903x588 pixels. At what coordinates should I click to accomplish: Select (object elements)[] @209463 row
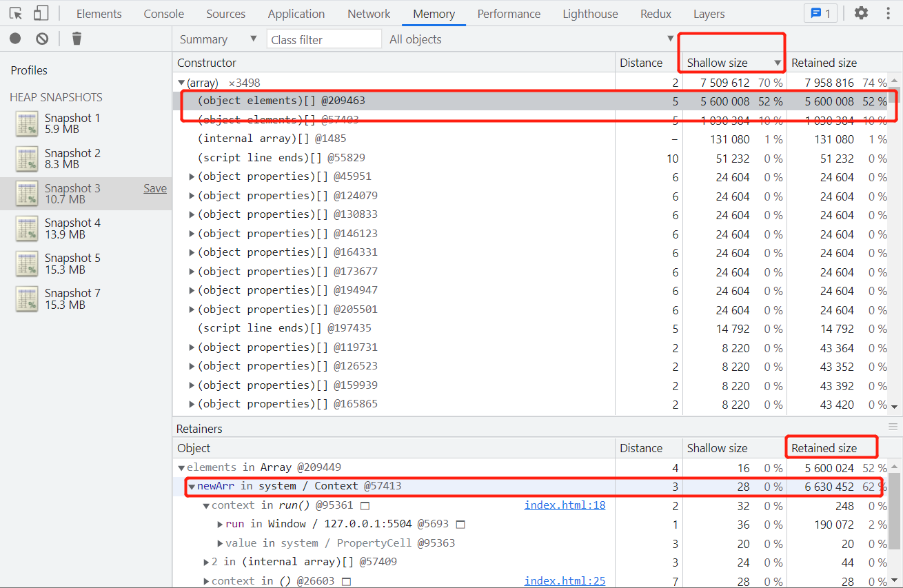pos(530,101)
